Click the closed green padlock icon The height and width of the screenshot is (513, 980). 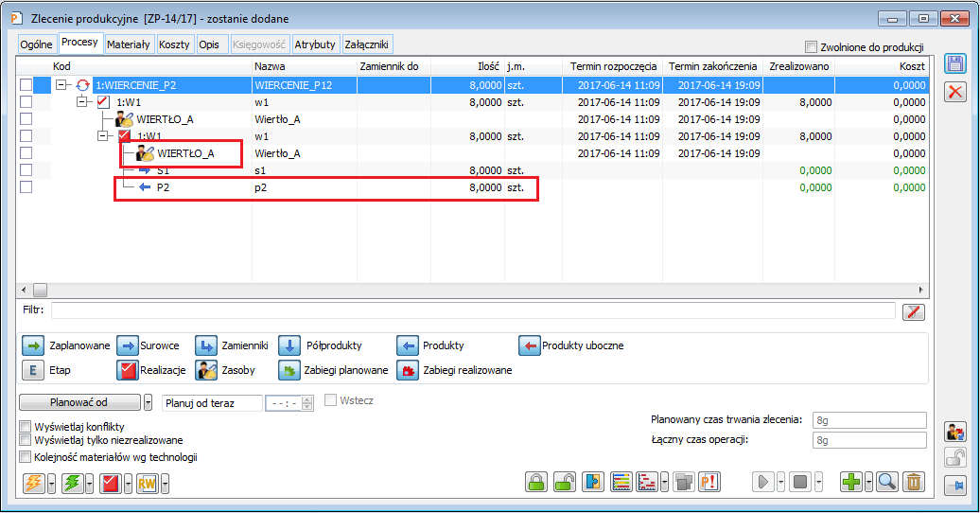536,483
